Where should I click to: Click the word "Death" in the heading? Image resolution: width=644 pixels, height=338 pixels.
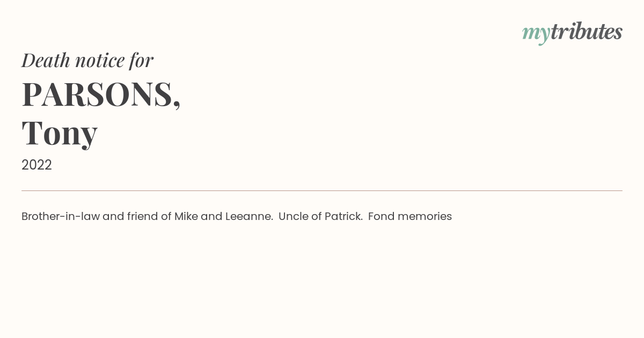(x=46, y=60)
